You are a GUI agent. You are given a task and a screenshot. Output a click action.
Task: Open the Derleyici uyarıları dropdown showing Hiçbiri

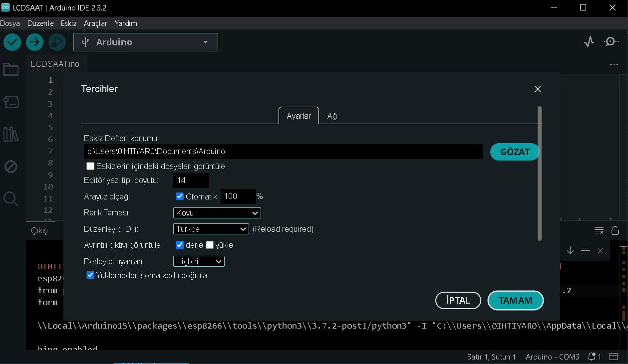(x=199, y=261)
